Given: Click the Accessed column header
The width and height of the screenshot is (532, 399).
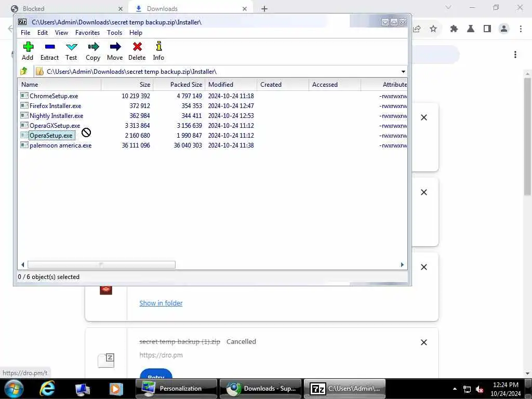Looking at the screenshot, I should click(x=335, y=85).
